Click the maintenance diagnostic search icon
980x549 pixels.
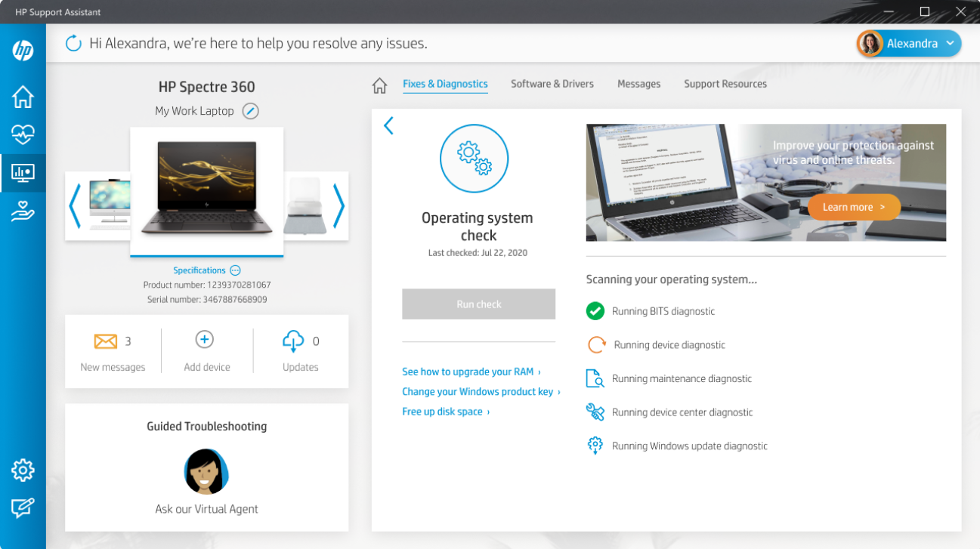[595, 378]
